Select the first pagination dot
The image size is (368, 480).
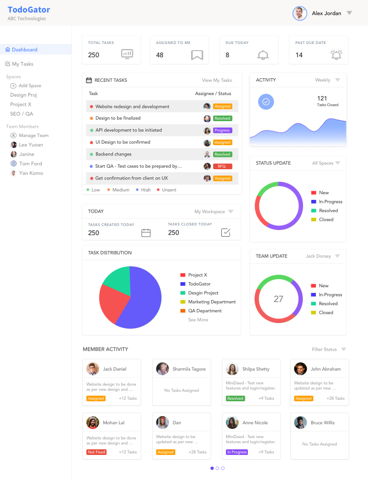click(212, 468)
